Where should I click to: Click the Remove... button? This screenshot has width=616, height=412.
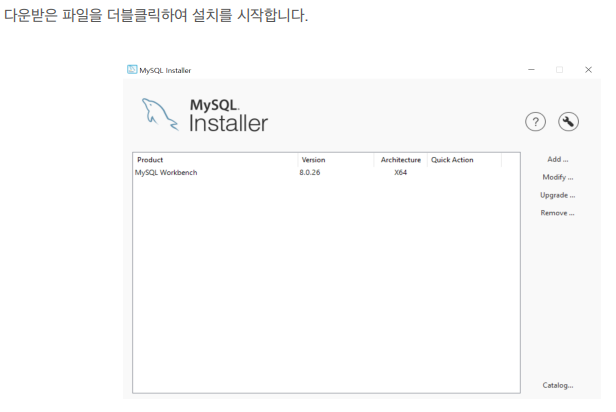557,213
